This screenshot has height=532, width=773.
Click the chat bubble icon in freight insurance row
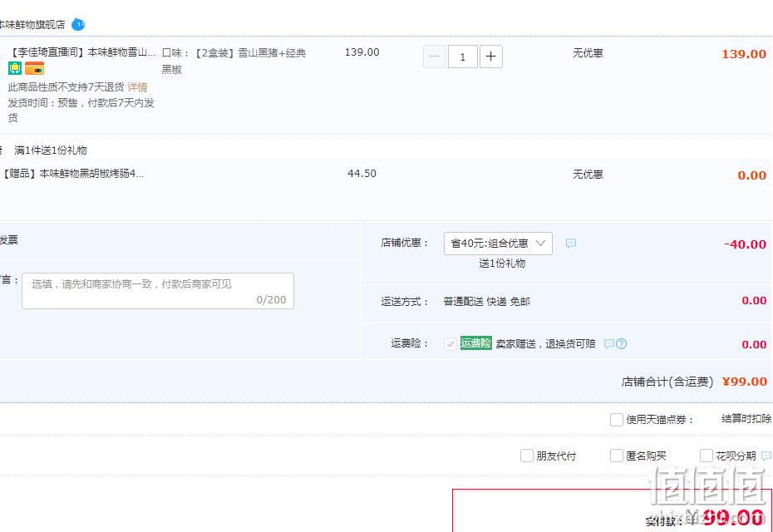pos(609,343)
